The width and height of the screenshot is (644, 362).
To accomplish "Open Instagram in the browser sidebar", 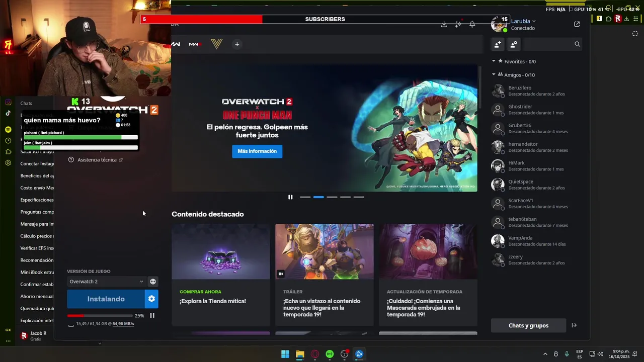I will [x=8, y=102].
